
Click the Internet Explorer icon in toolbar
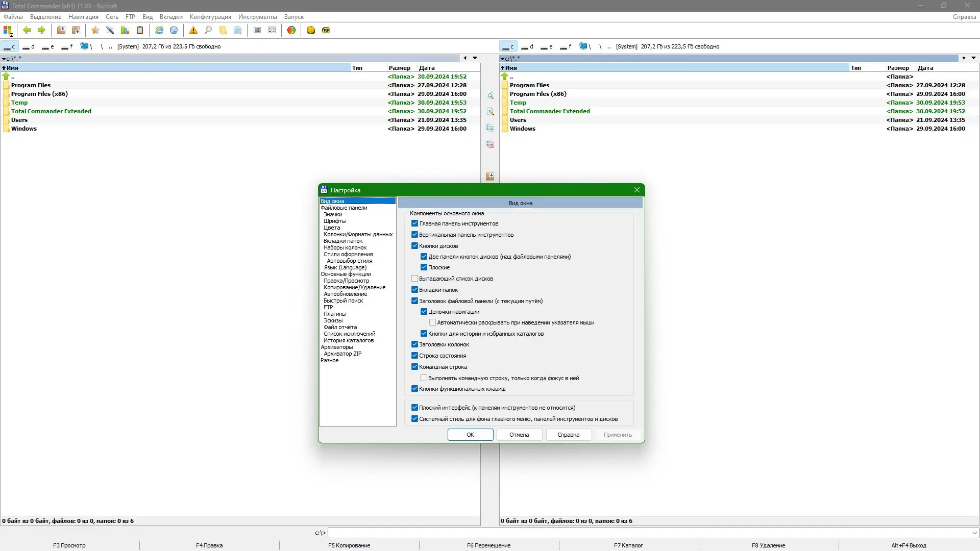[159, 30]
